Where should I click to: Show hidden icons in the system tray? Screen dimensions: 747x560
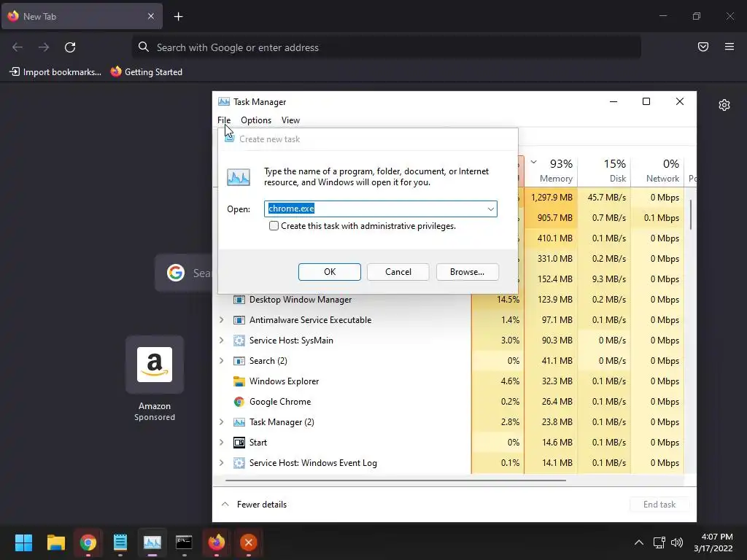639,542
